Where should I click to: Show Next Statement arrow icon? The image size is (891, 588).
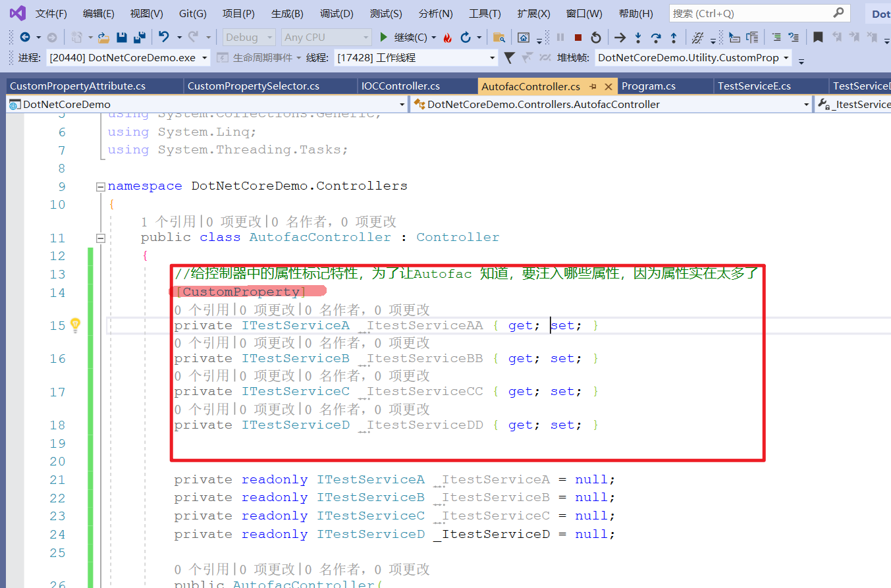[x=620, y=38]
